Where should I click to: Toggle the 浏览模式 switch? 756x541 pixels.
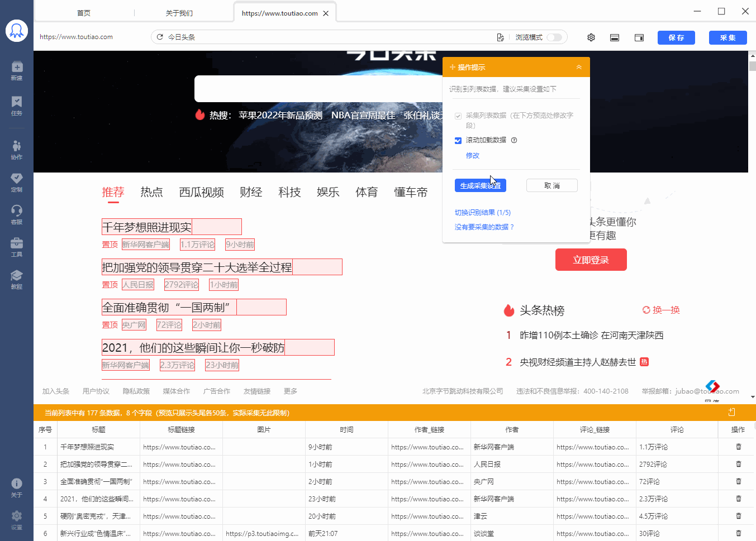[x=554, y=37]
